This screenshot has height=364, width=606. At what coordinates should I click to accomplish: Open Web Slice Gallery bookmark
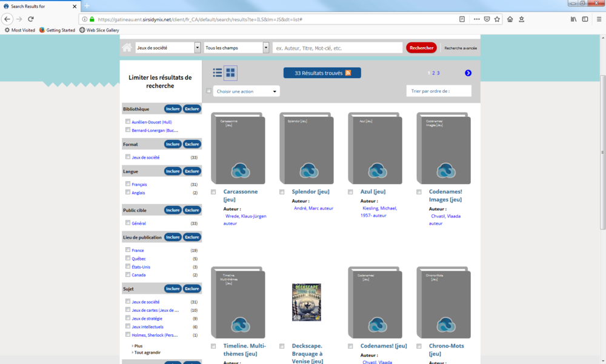point(99,30)
